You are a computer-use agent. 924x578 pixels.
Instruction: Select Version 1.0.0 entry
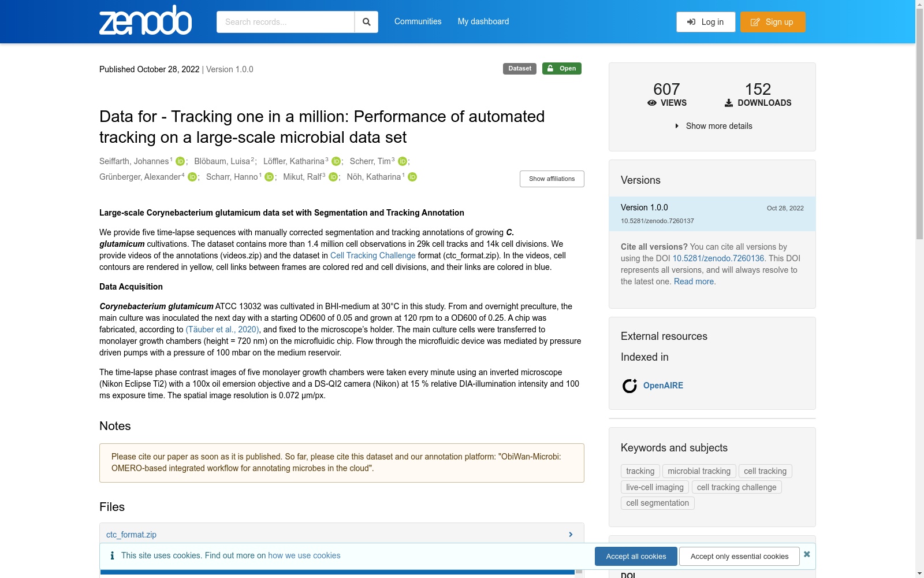pos(712,214)
